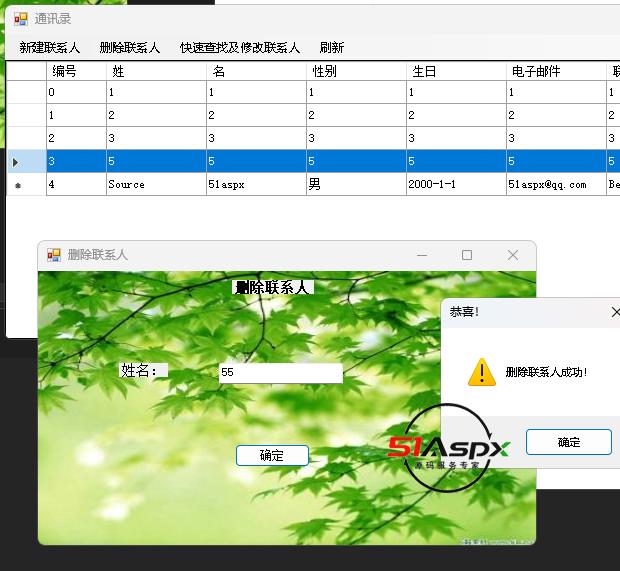
Task: Click the 电子邮件 column header
Action: coord(556,72)
